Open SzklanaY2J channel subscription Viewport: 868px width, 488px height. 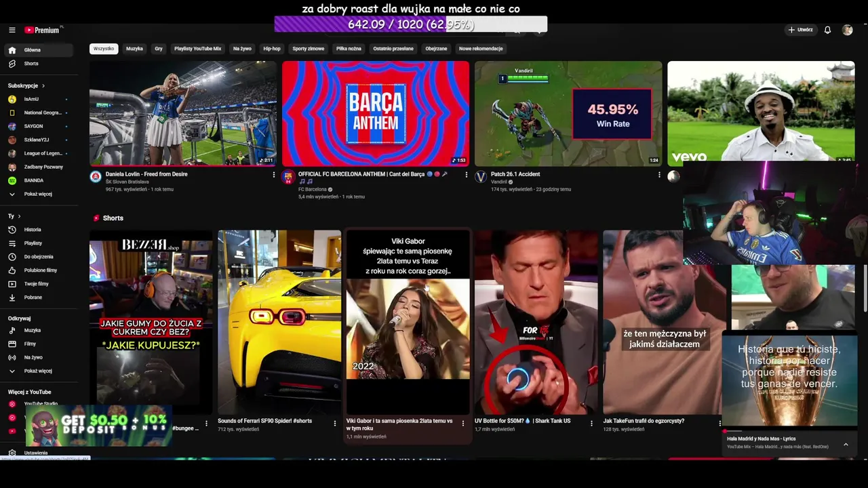[x=39, y=140]
